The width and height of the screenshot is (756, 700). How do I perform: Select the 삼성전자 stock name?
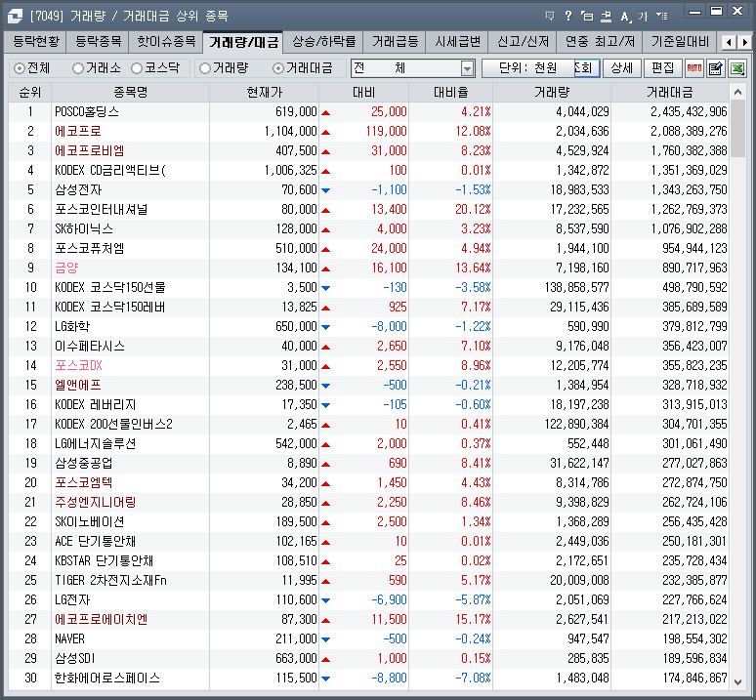point(78,189)
